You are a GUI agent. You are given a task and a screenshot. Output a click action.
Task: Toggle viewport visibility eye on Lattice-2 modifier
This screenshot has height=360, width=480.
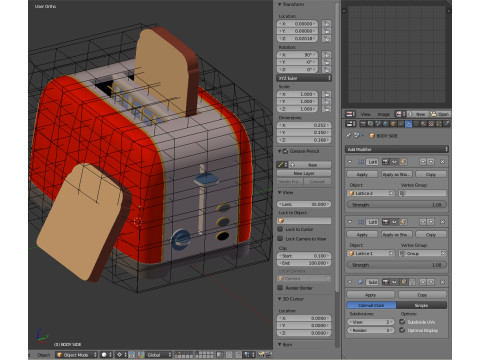pyautogui.click(x=394, y=162)
